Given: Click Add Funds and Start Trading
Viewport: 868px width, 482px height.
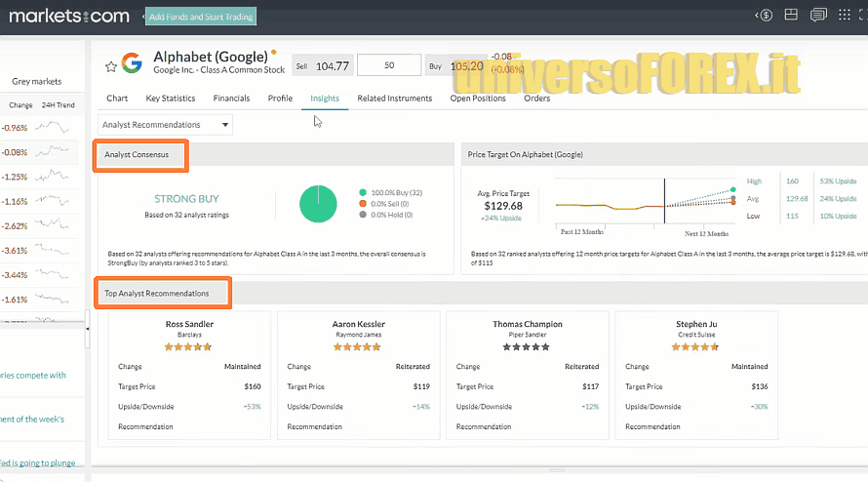Looking at the screenshot, I should coord(201,17).
